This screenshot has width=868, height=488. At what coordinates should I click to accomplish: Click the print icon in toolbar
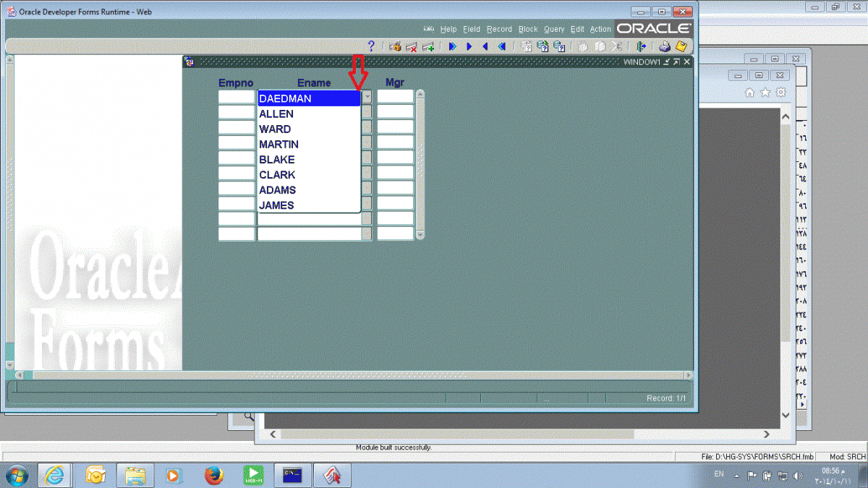[664, 46]
